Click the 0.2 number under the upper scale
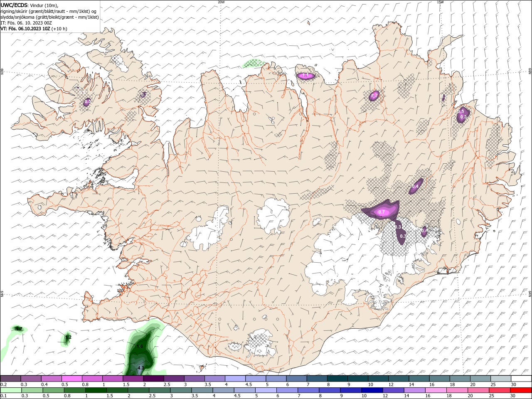This screenshot has height=399, width=532. click(x=3, y=384)
